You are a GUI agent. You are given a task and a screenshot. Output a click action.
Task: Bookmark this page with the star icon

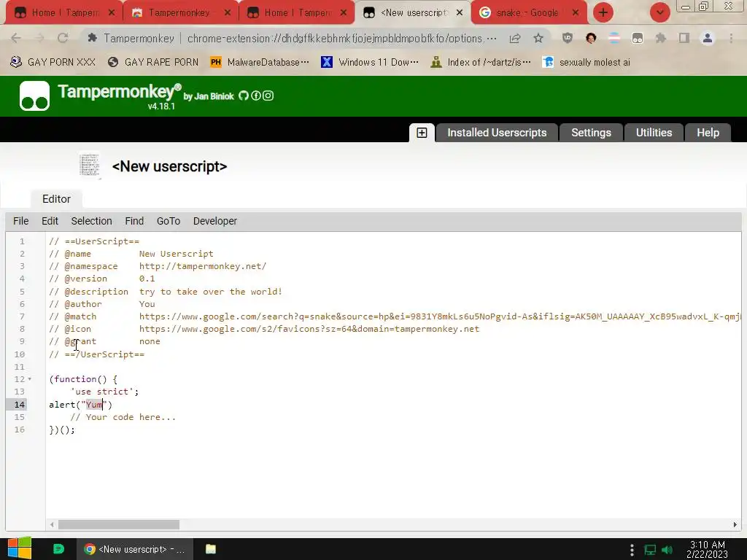538,38
